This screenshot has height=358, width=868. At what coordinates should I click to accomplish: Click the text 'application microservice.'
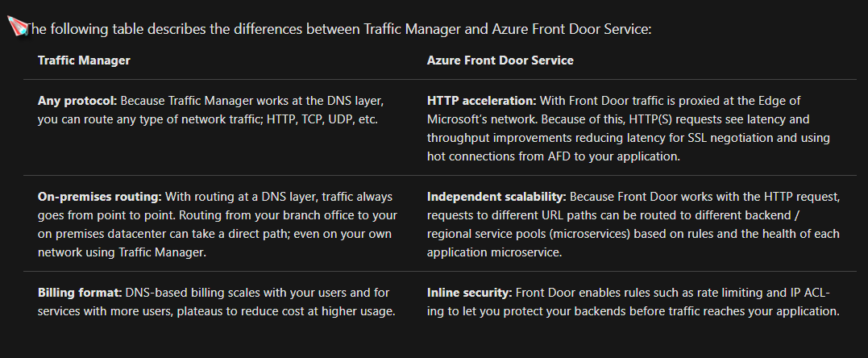(x=494, y=252)
